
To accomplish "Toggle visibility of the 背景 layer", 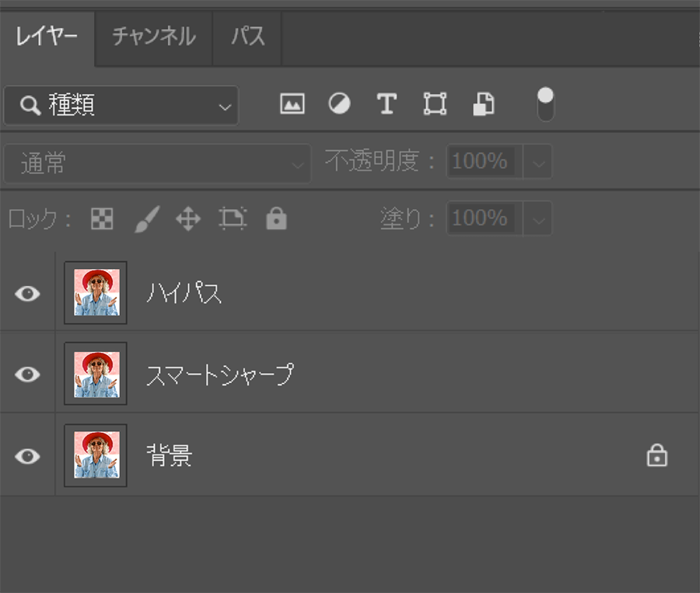I will coord(28,456).
